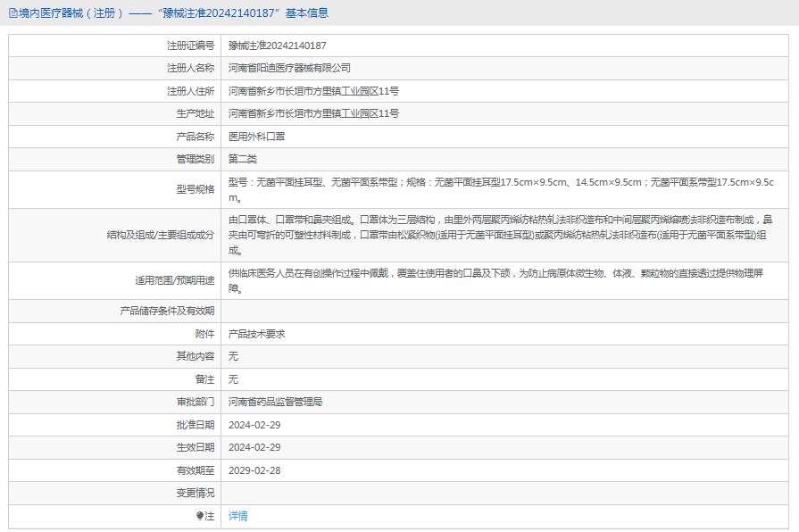Click the 批准日期 row label
799x532 pixels.
196,425
